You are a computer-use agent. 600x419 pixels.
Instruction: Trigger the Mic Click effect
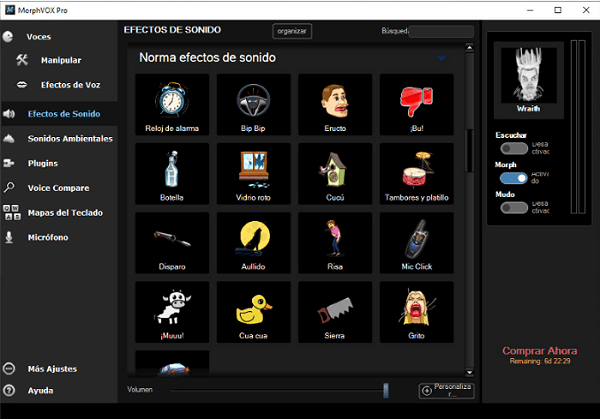(416, 243)
